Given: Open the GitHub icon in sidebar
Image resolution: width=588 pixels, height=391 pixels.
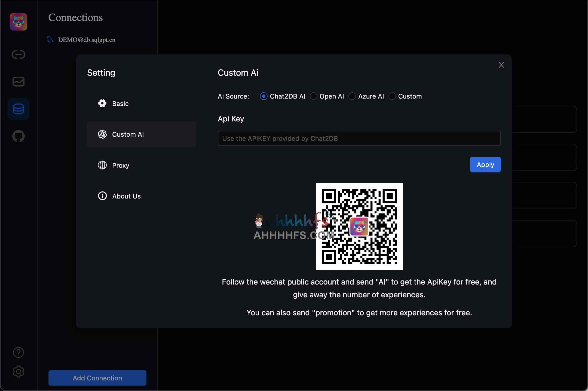Looking at the screenshot, I should (18, 136).
